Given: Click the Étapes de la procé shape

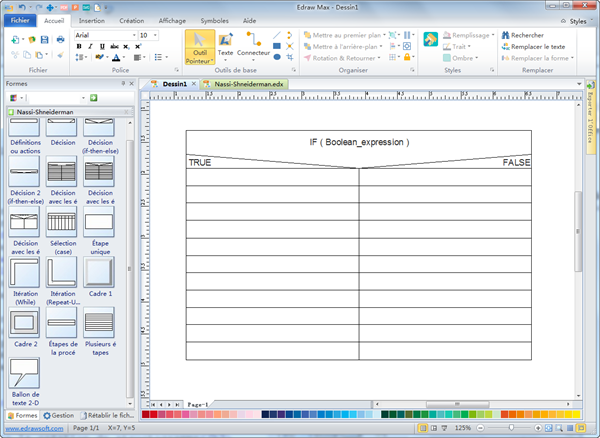Looking at the screenshot, I should tap(63, 325).
